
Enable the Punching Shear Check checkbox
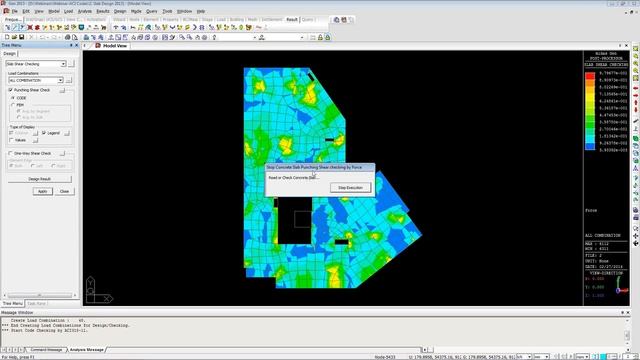click(11, 90)
